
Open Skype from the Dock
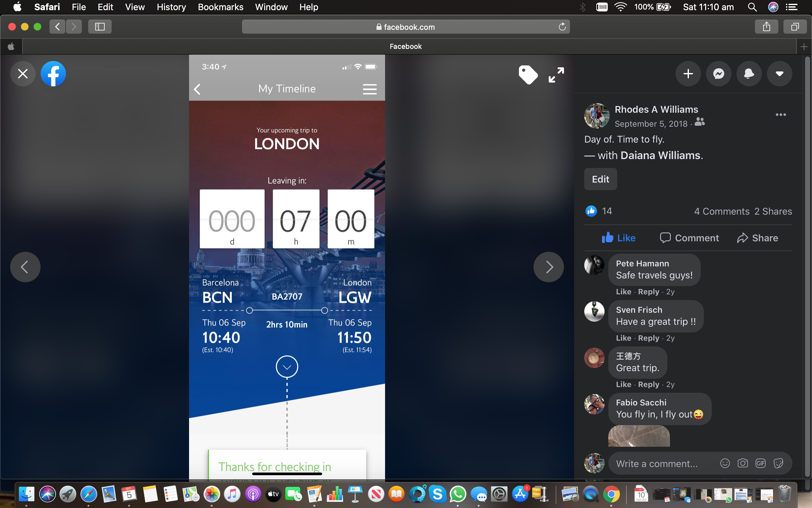(437, 494)
